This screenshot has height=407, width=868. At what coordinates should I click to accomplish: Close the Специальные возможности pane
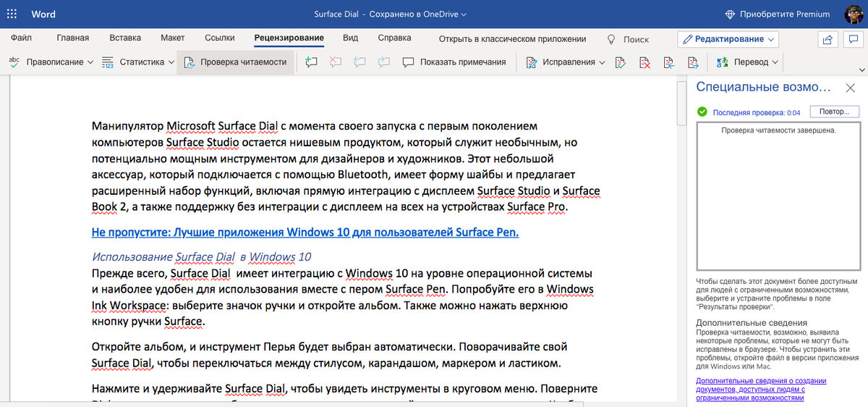point(851,88)
